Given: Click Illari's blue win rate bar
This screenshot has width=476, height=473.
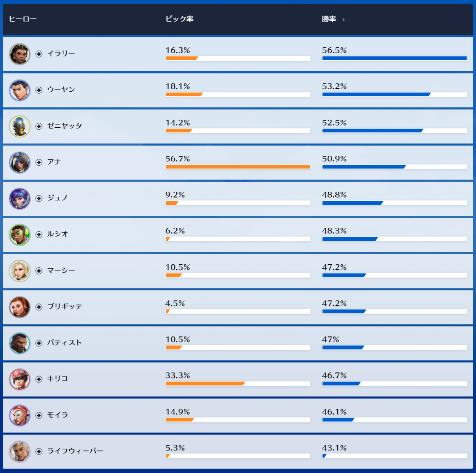Looking at the screenshot, I should coord(394,58).
